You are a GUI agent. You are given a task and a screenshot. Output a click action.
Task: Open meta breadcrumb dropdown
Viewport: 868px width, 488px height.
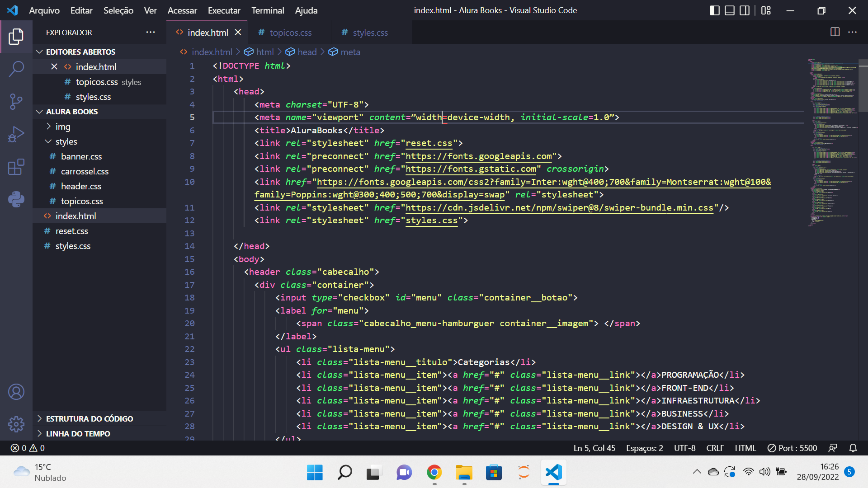(x=344, y=52)
